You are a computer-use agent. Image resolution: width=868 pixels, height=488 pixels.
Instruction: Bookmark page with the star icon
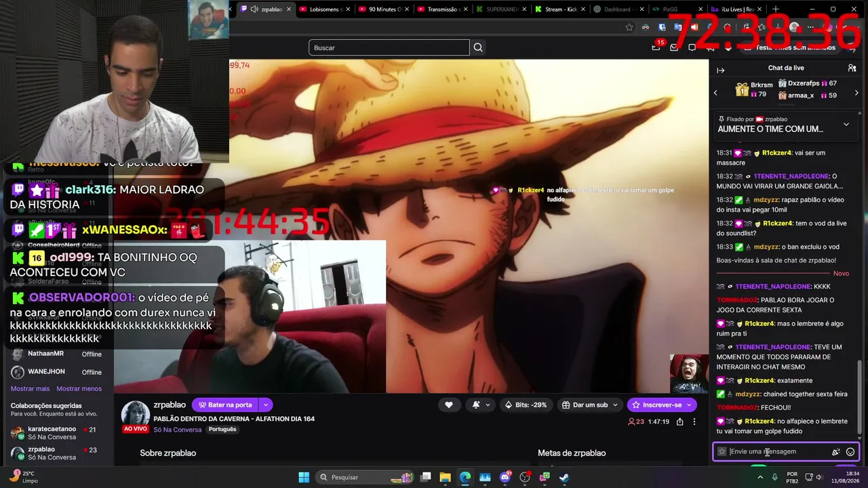pos(629,27)
